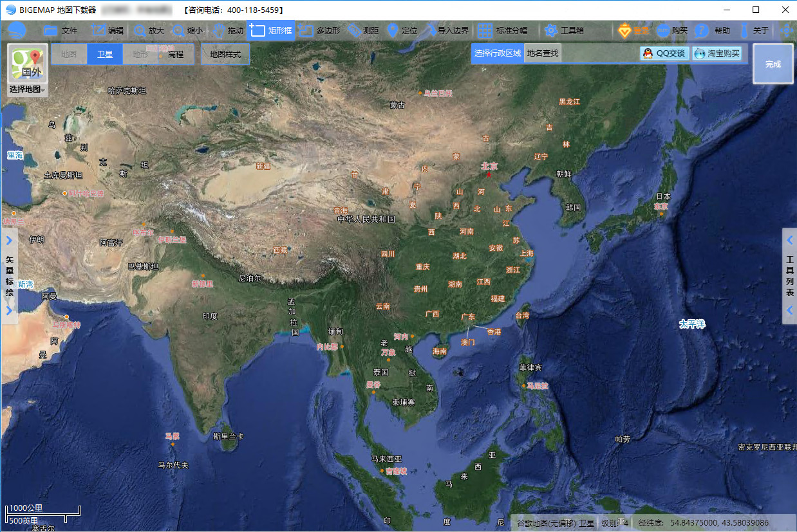Click the 蒙古 country label

[x=397, y=105]
